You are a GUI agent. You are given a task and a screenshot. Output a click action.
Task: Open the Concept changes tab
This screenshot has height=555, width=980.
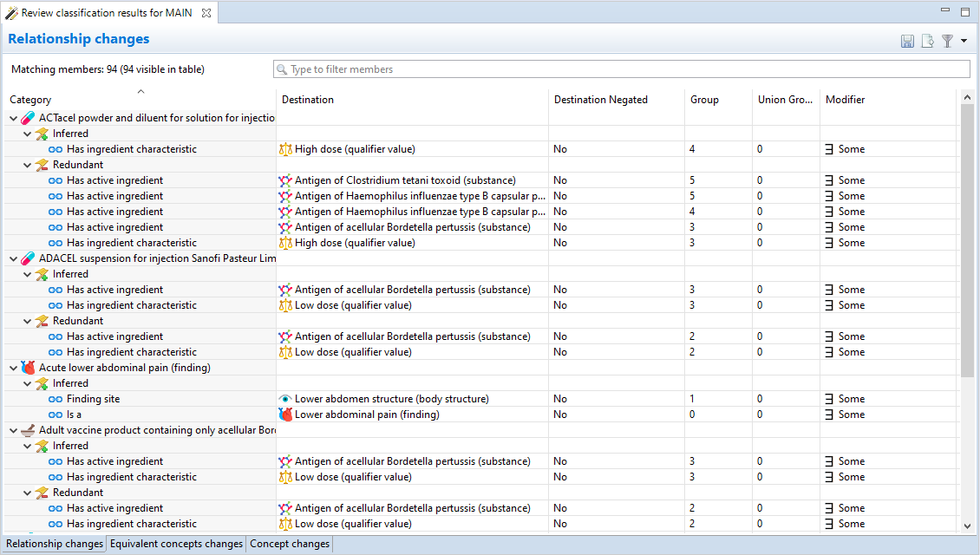tap(290, 544)
